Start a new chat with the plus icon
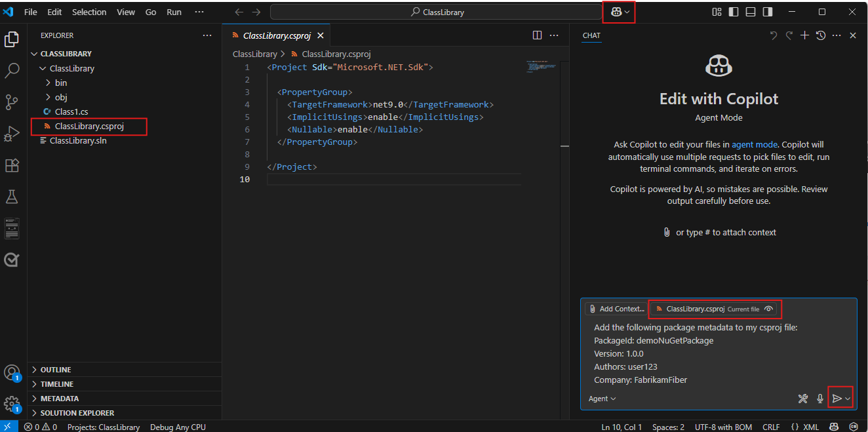Viewport: 868px width, 432px height. [804, 35]
